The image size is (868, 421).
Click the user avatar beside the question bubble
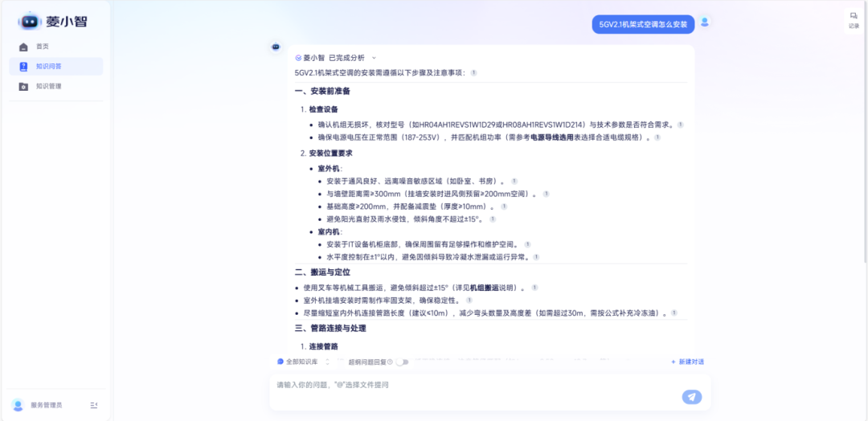705,22
